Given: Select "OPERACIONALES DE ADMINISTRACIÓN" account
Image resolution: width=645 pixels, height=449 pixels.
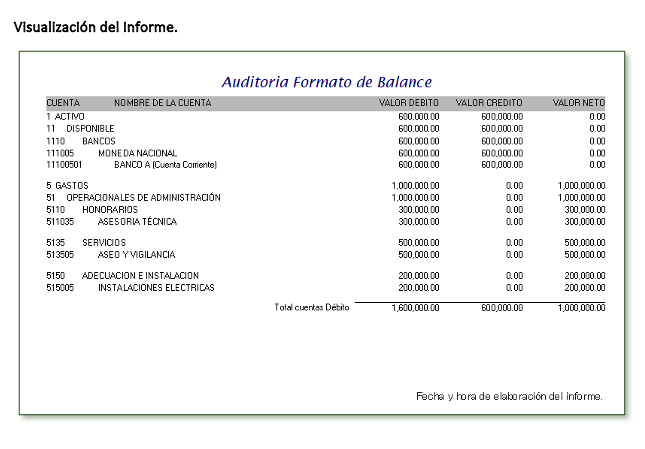Looking at the screenshot, I should [143, 198].
